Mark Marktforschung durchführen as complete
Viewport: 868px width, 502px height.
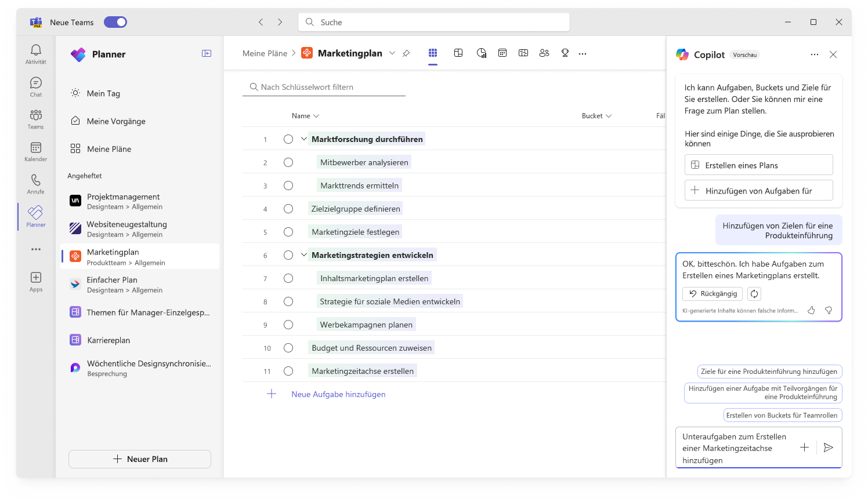click(288, 139)
